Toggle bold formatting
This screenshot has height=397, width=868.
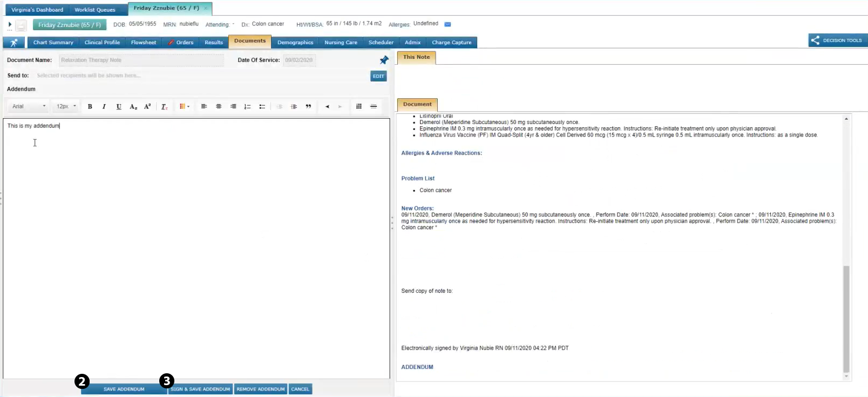[90, 107]
